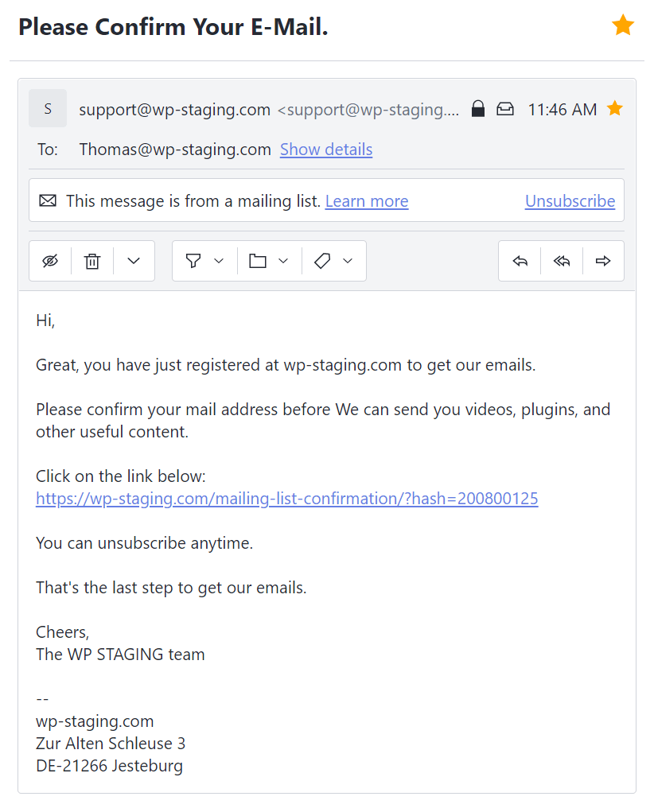Image resolution: width=654 pixels, height=812 pixels.
Task: Move email to trash
Action: (92, 261)
